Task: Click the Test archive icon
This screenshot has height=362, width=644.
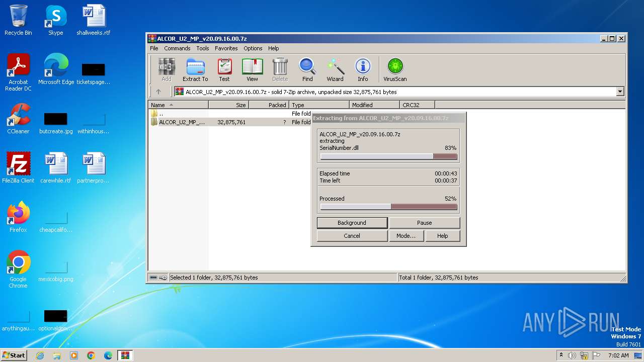Action: coord(224,70)
